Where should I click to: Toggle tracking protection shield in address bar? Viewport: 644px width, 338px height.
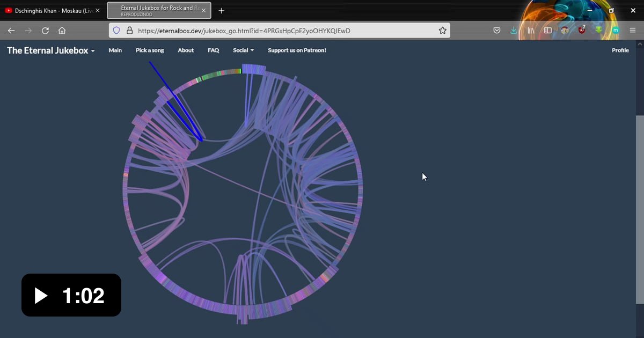coord(116,30)
